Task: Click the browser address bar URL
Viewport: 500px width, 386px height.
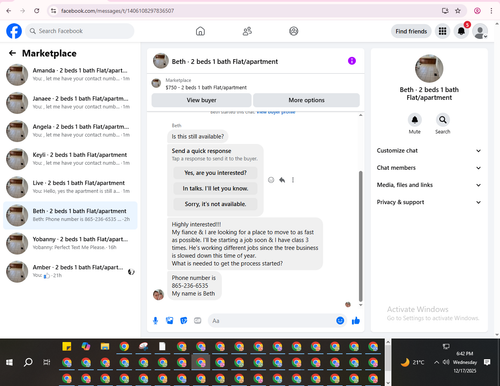Action: point(117,11)
